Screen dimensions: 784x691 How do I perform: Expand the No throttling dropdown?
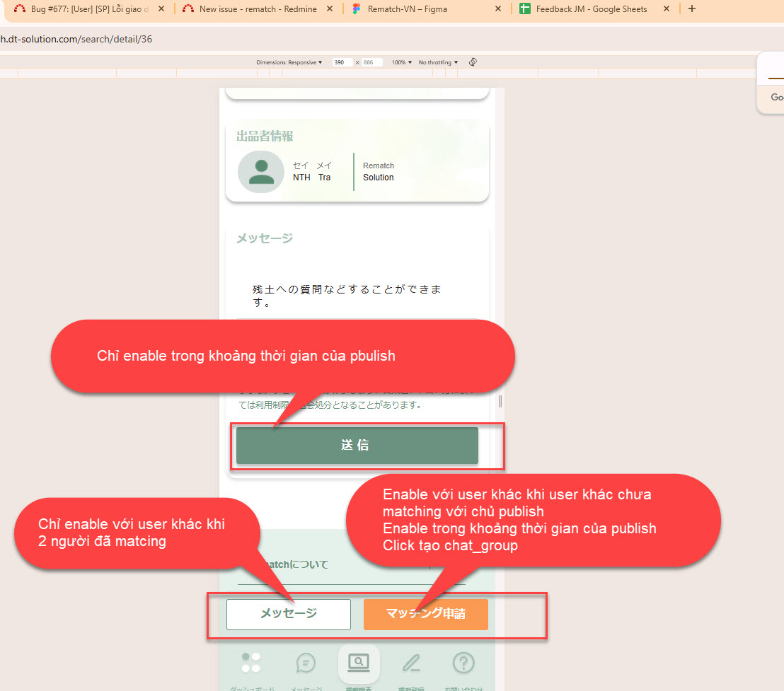[x=438, y=62]
